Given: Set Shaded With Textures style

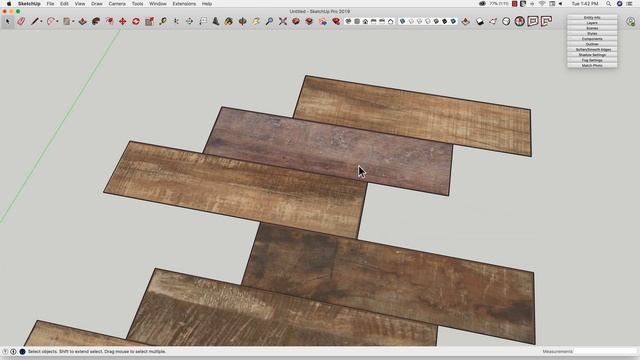Looking at the screenshot, I should (x=445, y=21).
